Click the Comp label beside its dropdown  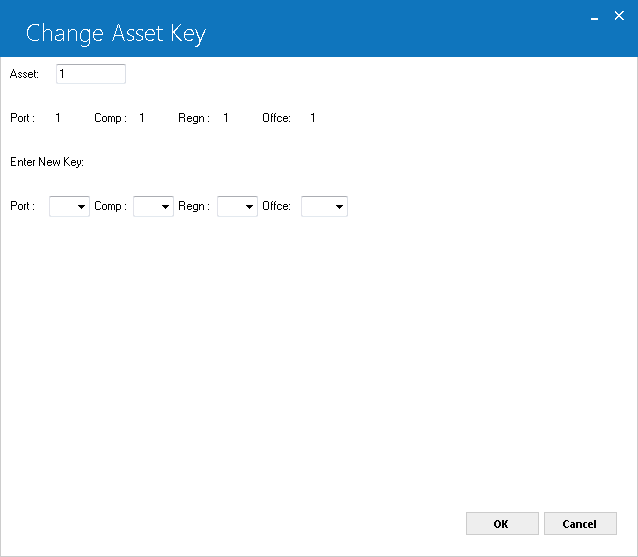[110, 206]
